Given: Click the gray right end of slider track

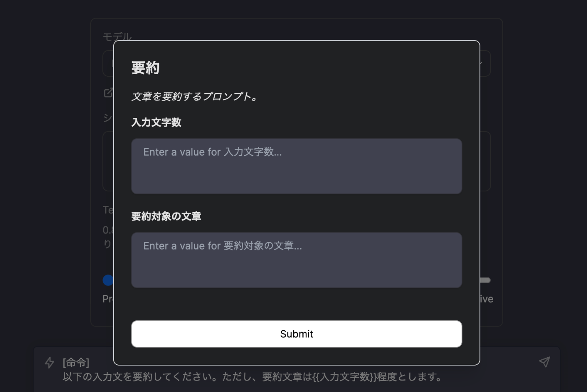Looking at the screenshot, I should tap(485, 280).
